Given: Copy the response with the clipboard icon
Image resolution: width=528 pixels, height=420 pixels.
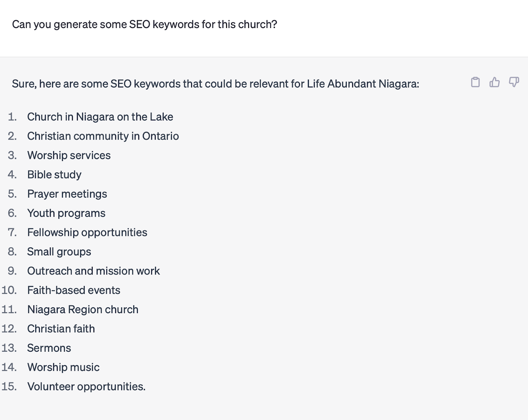Looking at the screenshot, I should pos(475,82).
